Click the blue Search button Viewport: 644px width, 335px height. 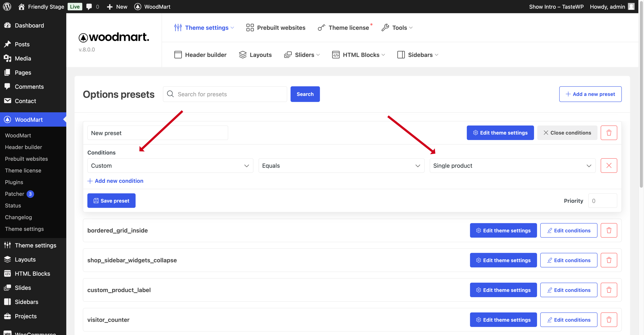305,94
